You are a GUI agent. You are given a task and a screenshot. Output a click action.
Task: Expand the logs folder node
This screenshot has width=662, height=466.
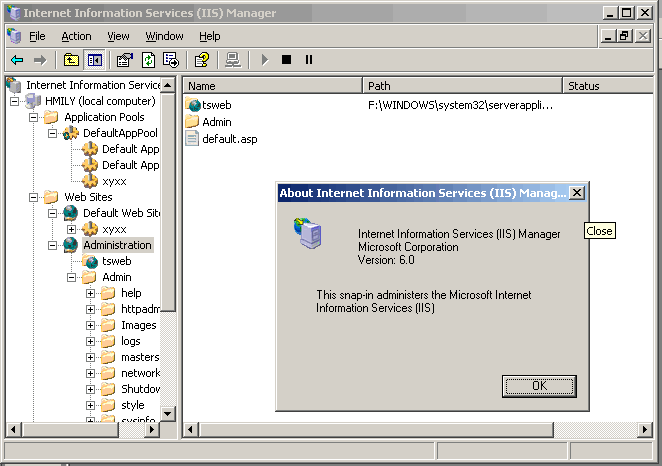pos(90,341)
